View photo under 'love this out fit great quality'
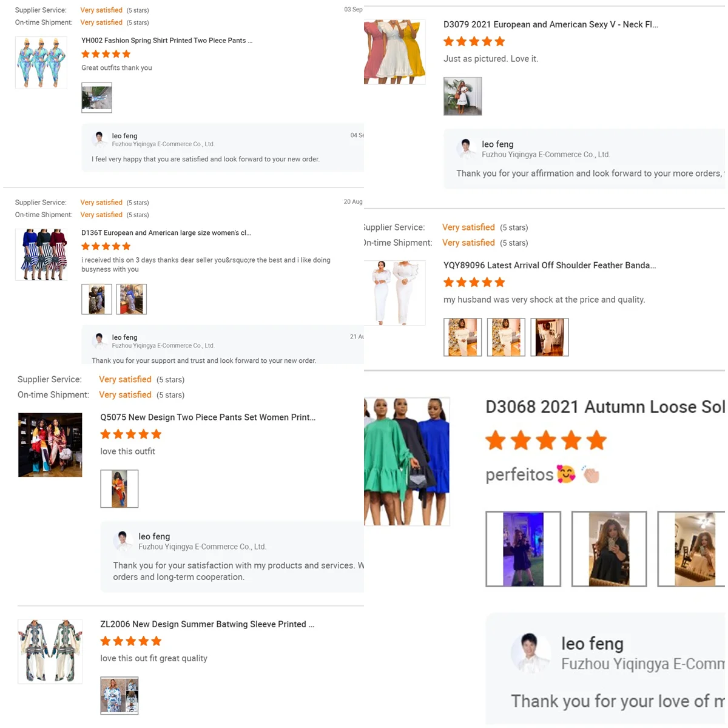This screenshot has width=728, height=728. [120, 695]
